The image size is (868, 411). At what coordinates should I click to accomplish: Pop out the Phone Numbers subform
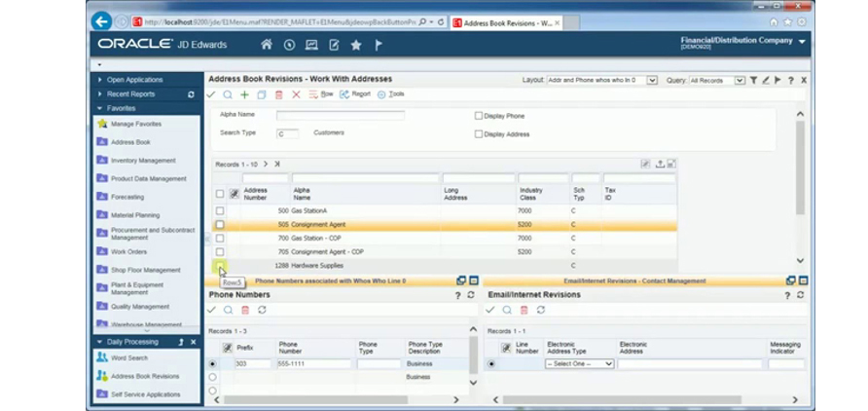461,280
